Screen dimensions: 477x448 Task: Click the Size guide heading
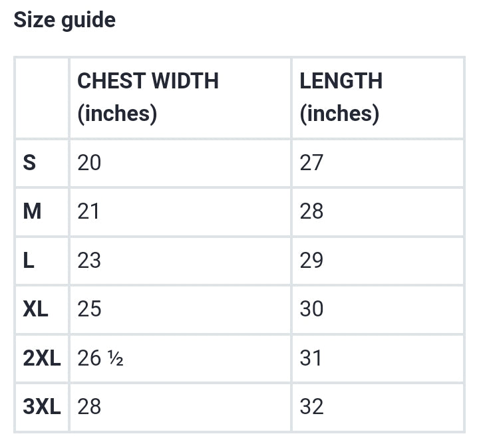(x=65, y=20)
